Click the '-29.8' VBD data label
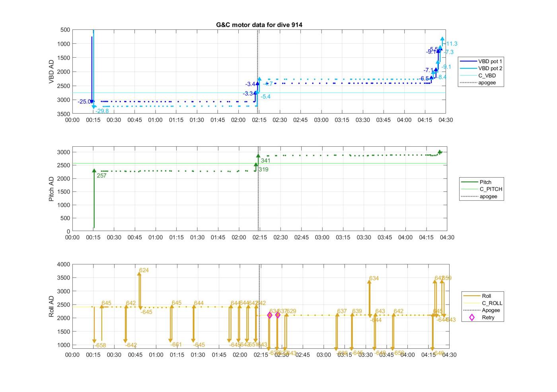 pos(102,111)
